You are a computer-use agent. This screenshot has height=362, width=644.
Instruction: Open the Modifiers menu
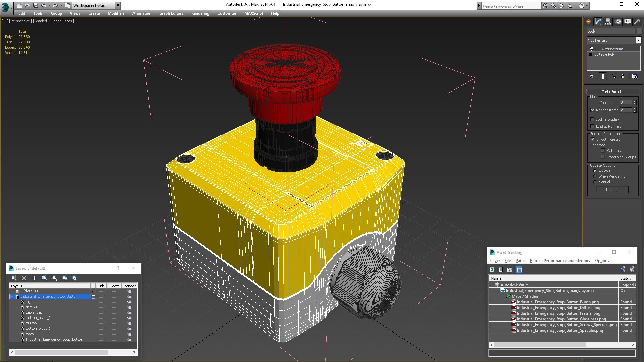coord(116,13)
